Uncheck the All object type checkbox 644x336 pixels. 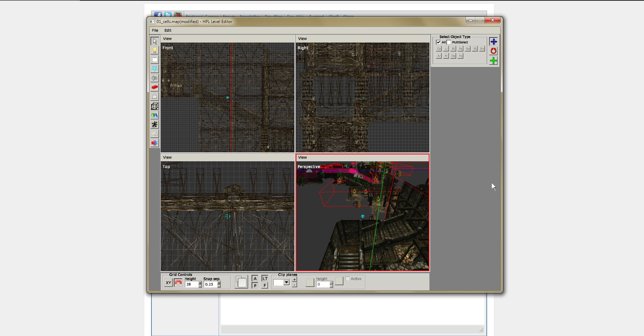click(438, 42)
